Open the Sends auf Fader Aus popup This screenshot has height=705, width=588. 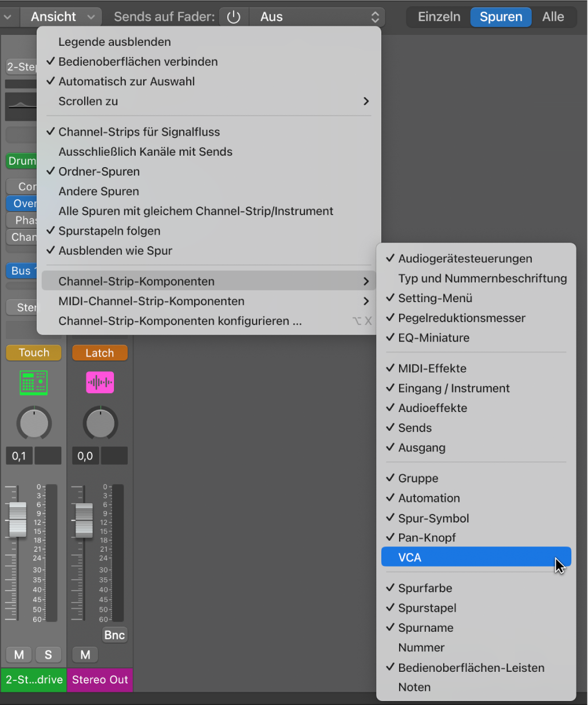click(x=318, y=17)
